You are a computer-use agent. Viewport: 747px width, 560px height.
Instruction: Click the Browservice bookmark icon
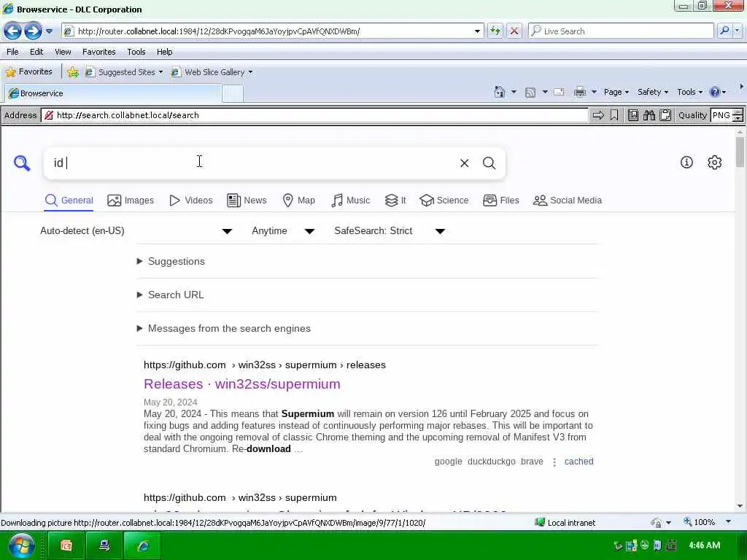pos(614,115)
